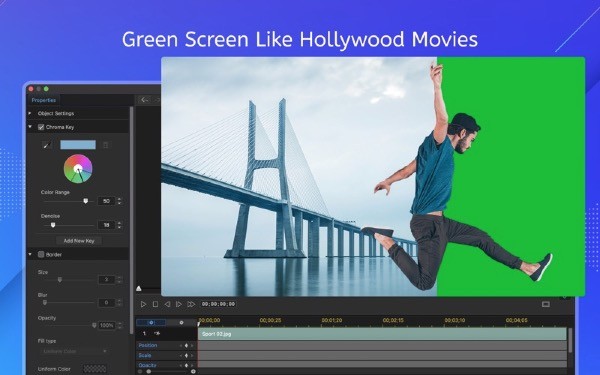The width and height of the screenshot is (600, 375).
Task: Step forward one frame in preview
Action: pos(179,304)
